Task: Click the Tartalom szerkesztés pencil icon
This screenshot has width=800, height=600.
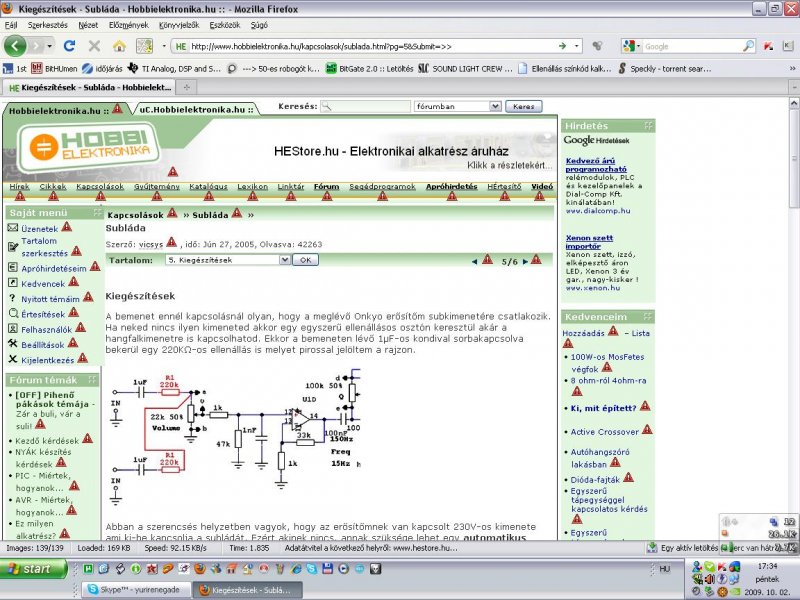Action: pos(13,247)
